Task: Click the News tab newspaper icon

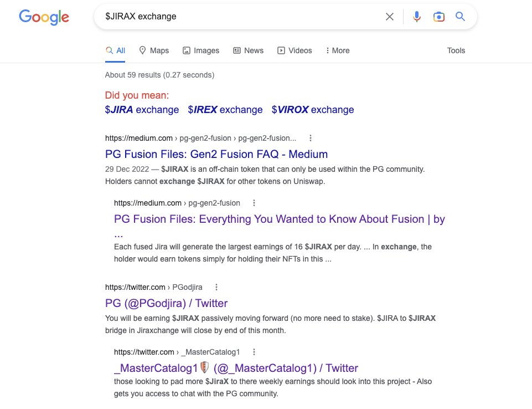Action: 237,50
